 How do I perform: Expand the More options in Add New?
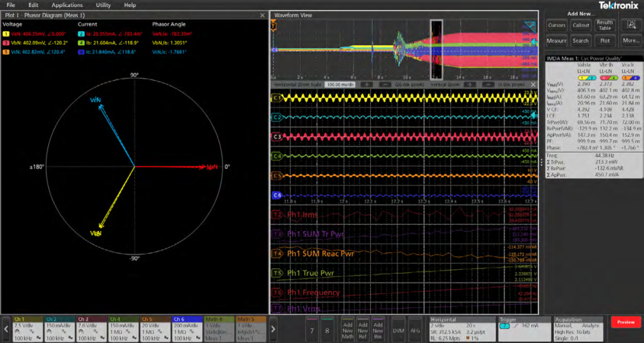pos(631,41)
